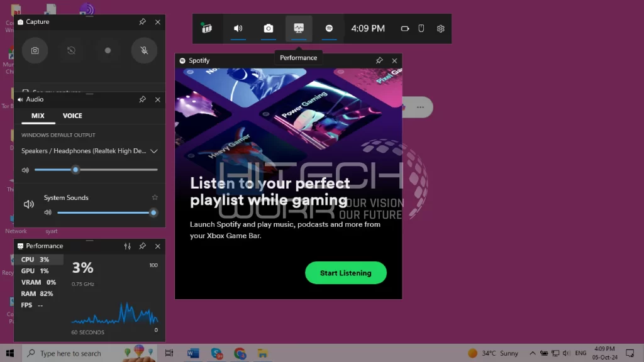Click the CPU usage graph

(115, 314)
